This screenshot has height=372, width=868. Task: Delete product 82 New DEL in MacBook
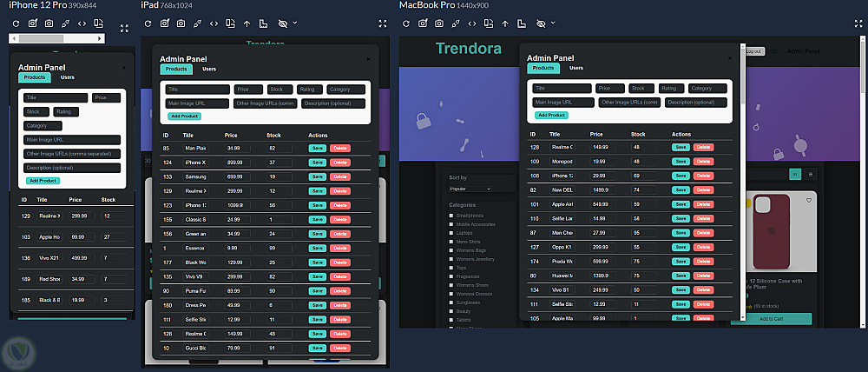tap(703, 189)
